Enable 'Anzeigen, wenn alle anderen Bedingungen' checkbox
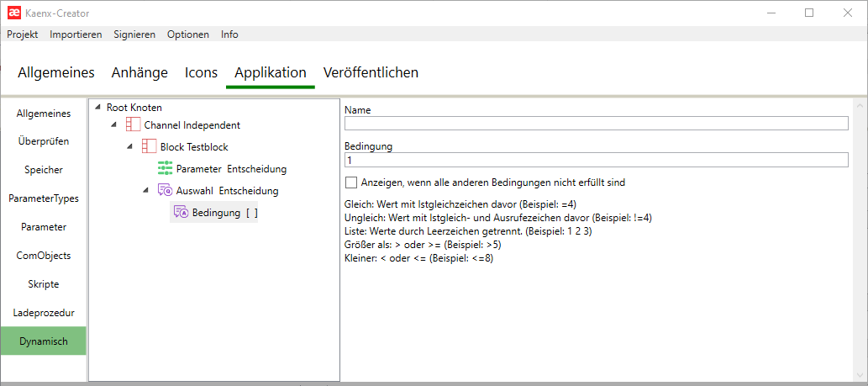The image size is (868, 386). [x=351, y=182]
